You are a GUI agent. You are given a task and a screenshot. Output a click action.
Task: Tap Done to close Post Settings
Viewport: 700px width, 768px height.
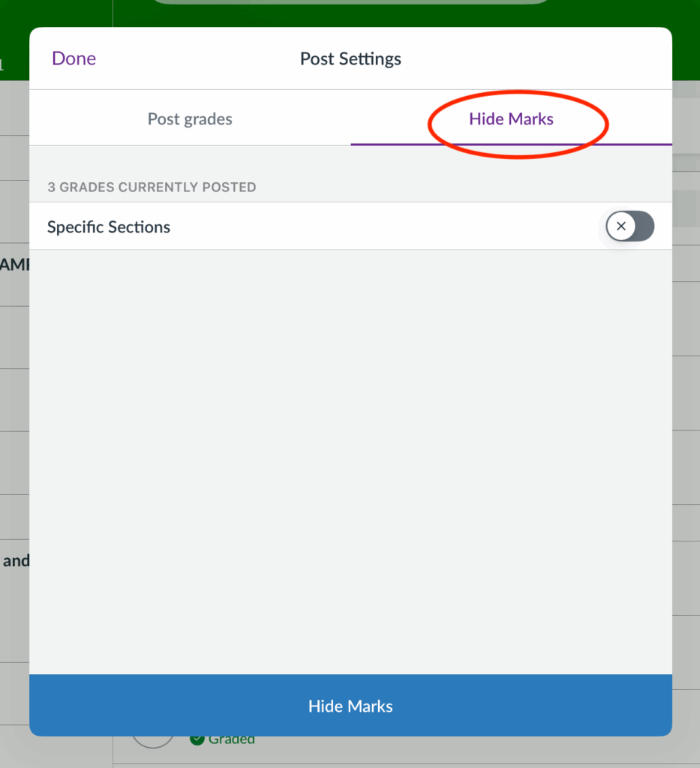[x=74, y=58]
